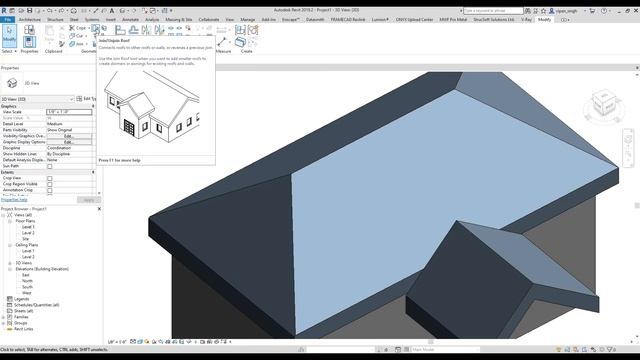Open the South elevation view
Viewport: 640px width, 360px height.
(x=27, y=287)
